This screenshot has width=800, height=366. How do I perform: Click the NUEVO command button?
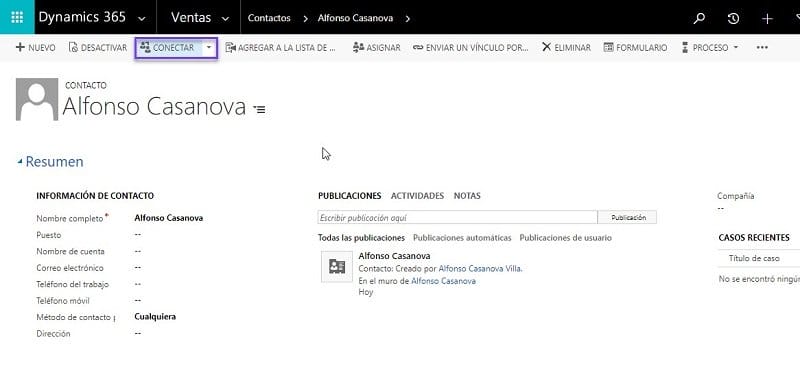[35, 47]
